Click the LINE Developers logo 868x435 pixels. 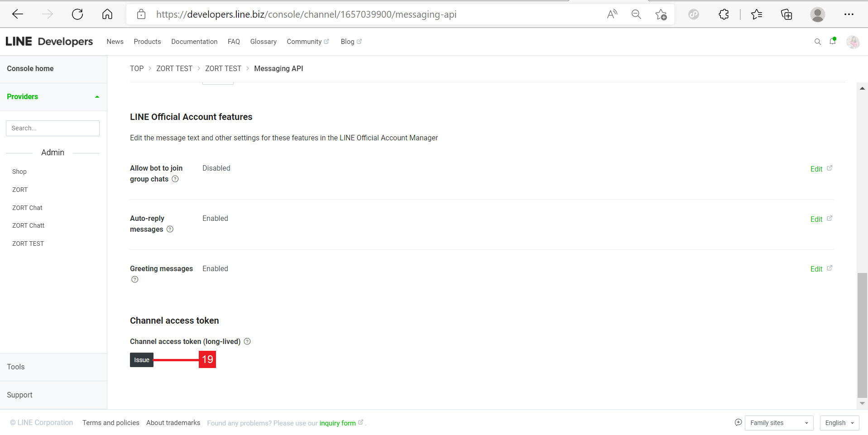(49, 42)
